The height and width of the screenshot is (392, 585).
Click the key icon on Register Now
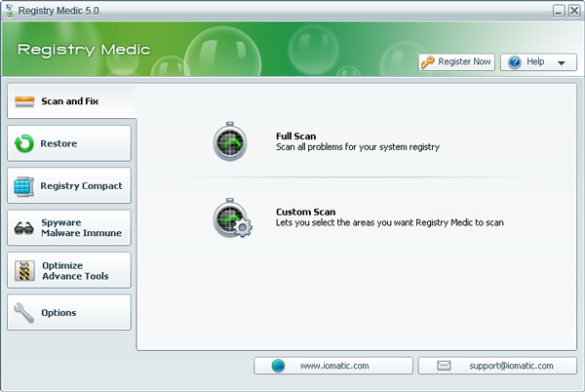[x=428, y=61]
